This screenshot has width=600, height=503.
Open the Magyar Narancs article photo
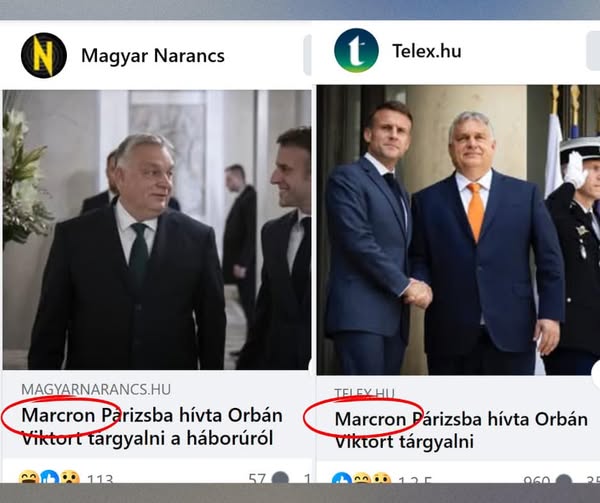coord(157,230)
